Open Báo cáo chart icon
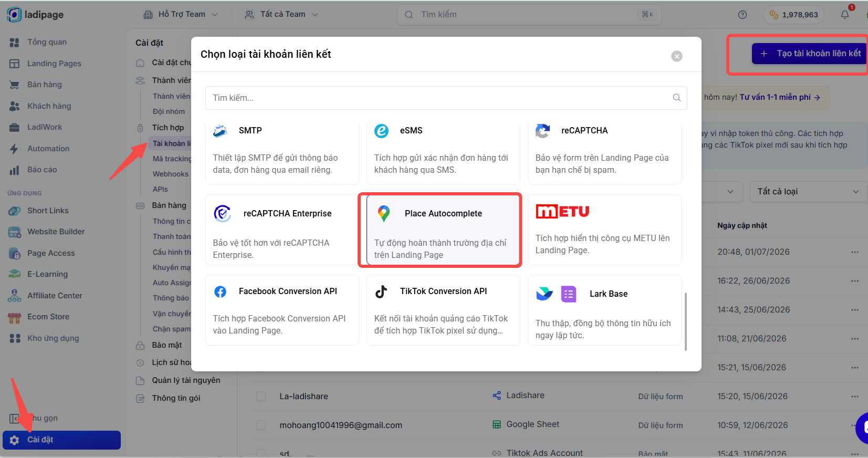This screenshot has height=458, width=868. point(15,170)
